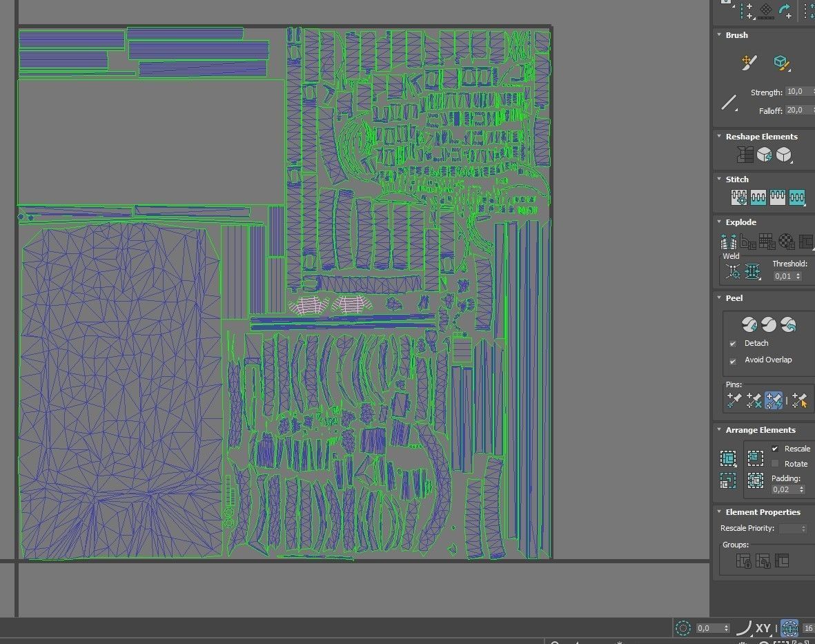Collapse the Element Properties rollout
Screen dimensions: 815x644
719,512
